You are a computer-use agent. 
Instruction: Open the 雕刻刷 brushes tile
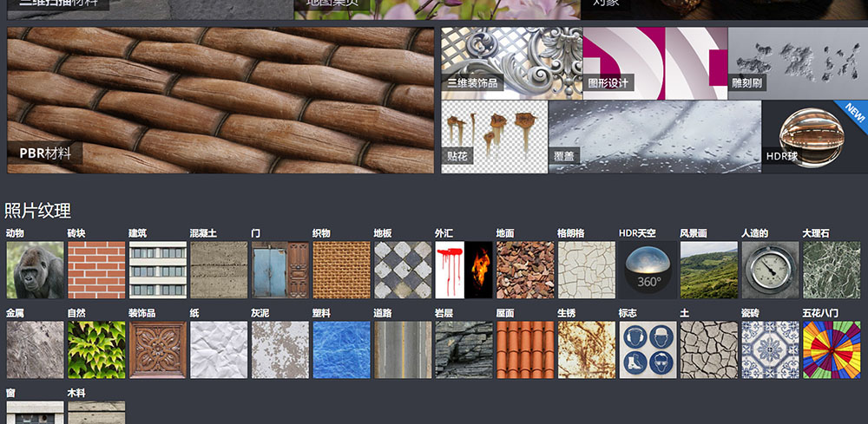point(798,63)
